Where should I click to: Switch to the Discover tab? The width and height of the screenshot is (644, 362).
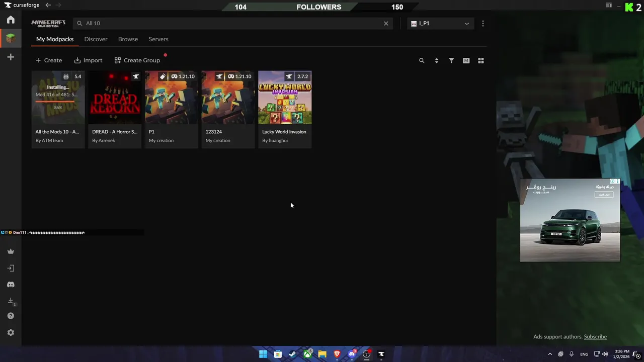pos(96,39)
